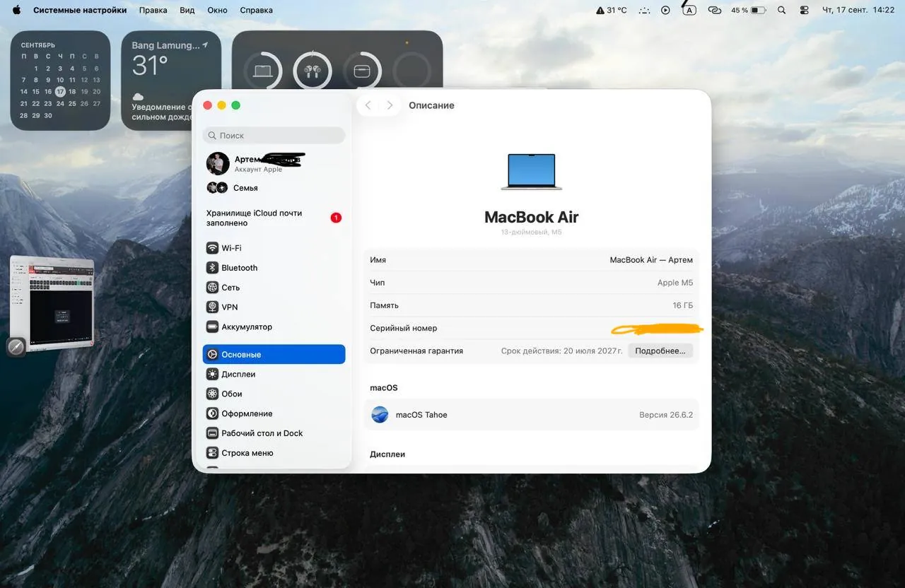Viewport: 905px width, 588px height.
Task: Click the date and time 'Чт, 17 сент. 14:22'
Action: click(x=858, y=10)
